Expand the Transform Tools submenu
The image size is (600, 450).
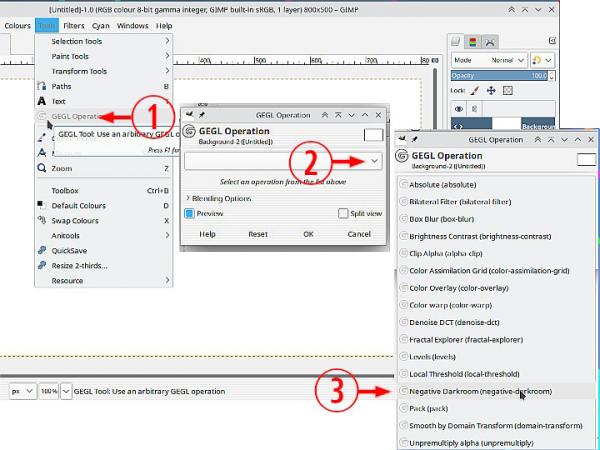click(103, 71)
